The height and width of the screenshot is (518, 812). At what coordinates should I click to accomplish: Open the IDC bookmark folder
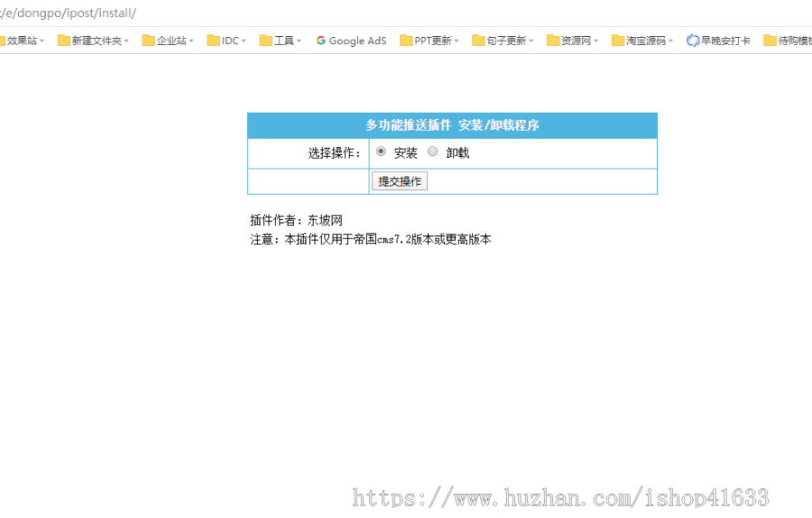point(226,41)
